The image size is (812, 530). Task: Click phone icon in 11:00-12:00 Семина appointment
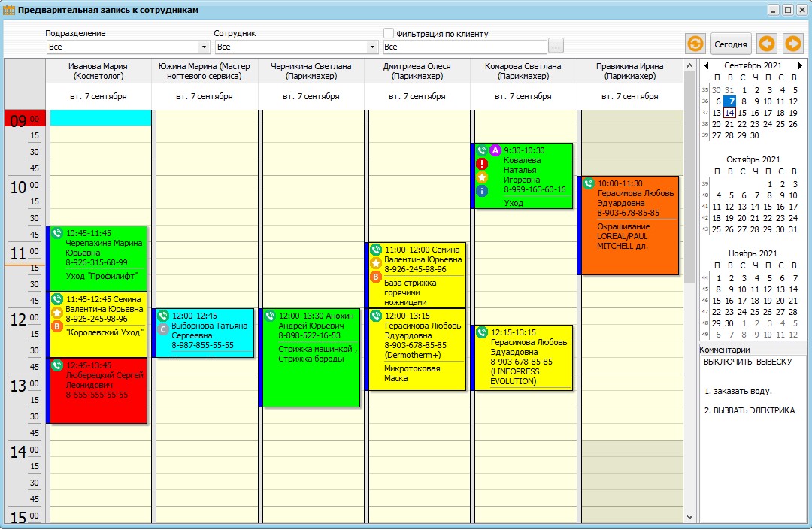pyautogui.click(x=376, y=250)
